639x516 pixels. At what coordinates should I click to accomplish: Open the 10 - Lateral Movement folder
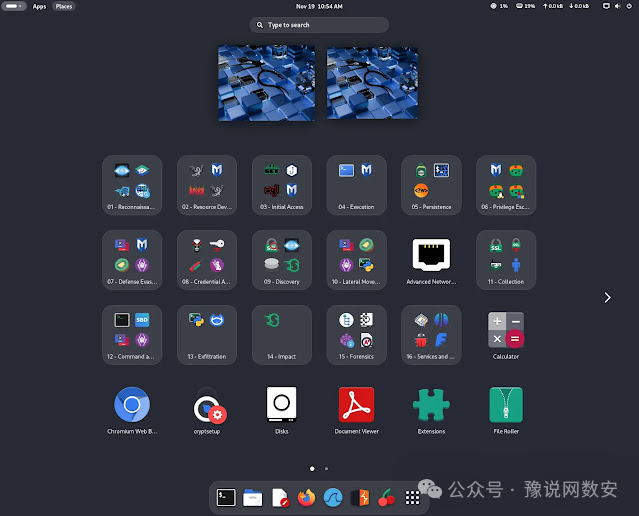pos(356,260)
